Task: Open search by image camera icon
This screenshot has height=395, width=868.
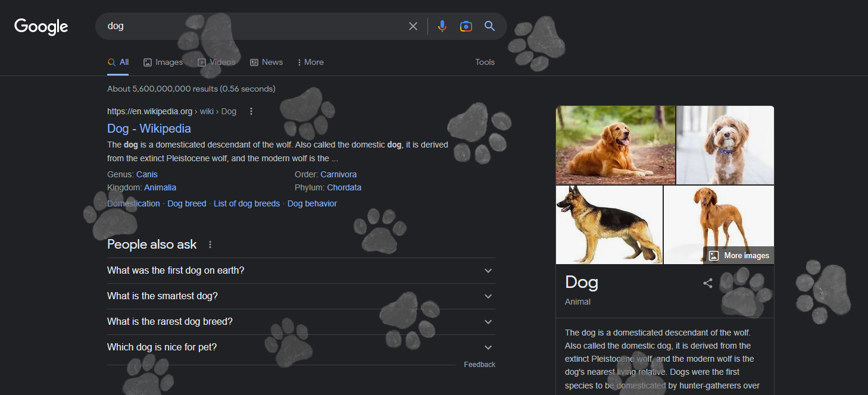Action: 466,26
